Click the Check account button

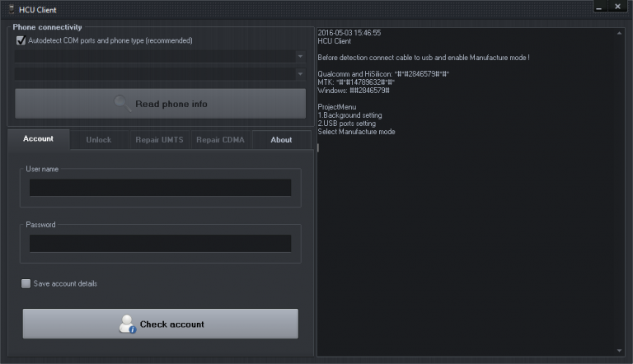click(160, 324)
